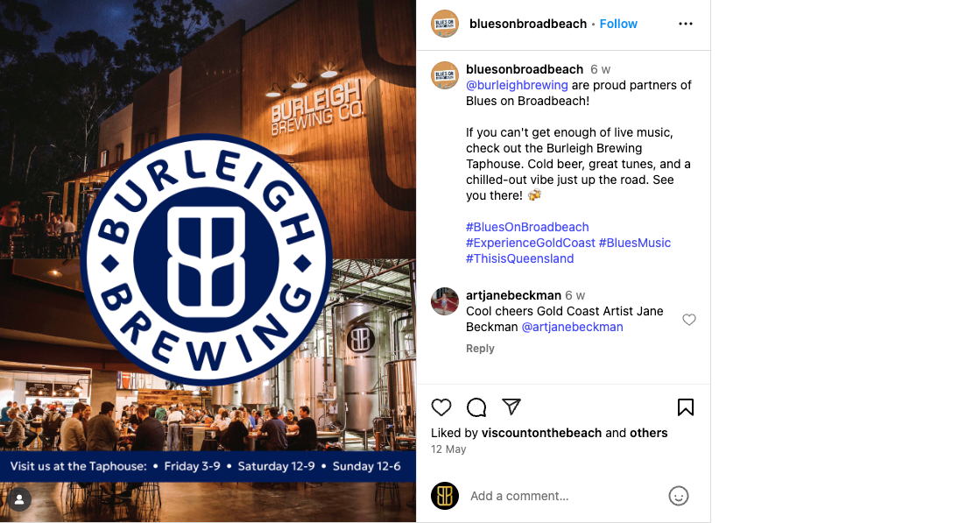Open the @burleighbrewing mention link
This screenshot has width=980, height=523.
(x=517, y=85)
